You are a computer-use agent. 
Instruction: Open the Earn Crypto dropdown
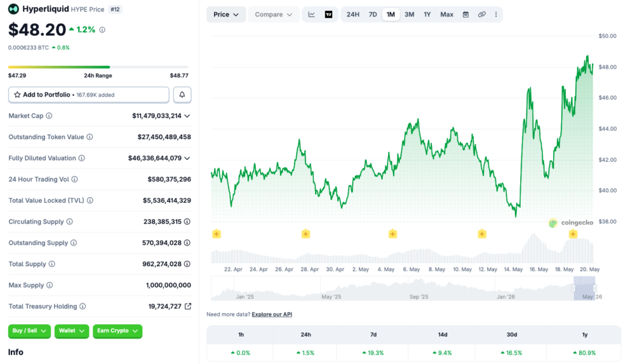point(117,331)
